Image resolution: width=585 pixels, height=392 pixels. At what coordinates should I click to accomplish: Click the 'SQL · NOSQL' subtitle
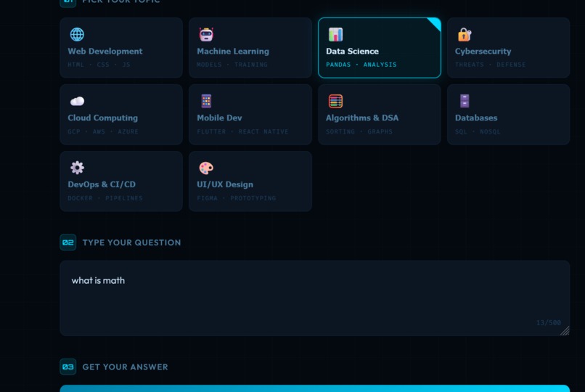[478, 131]
